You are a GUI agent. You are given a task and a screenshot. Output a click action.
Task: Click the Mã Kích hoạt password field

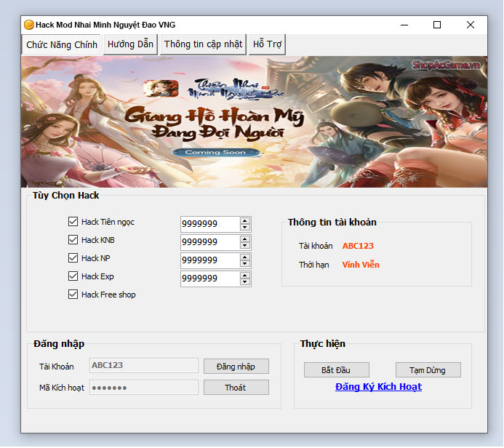144,388
